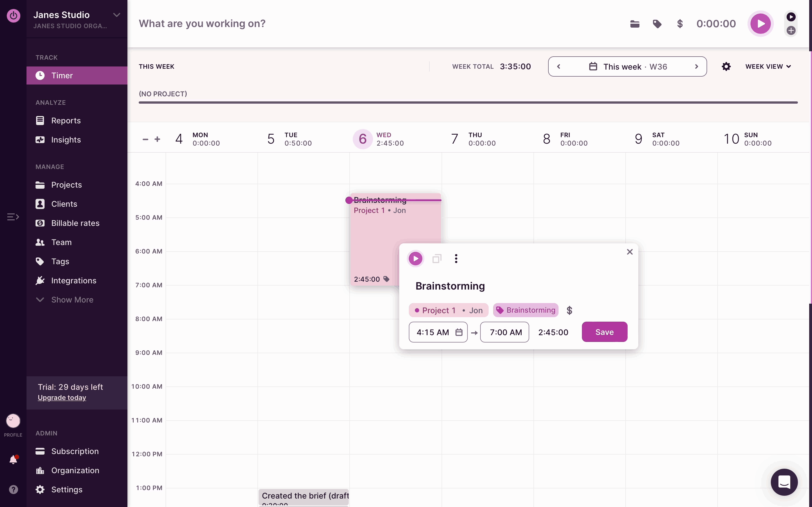Click Upgrade today link
812x507 pixels.
click(62, 397)
